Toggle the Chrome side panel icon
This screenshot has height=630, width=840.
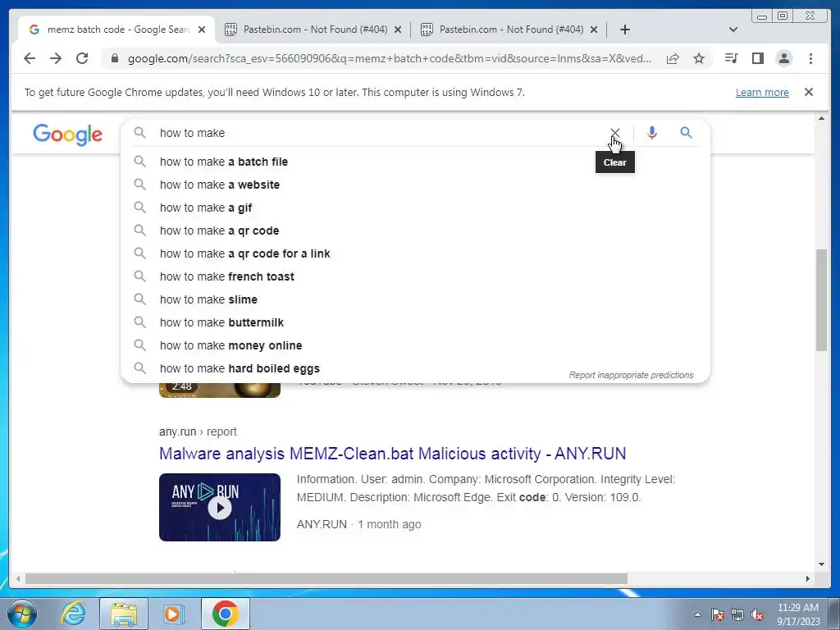[757, 58]
